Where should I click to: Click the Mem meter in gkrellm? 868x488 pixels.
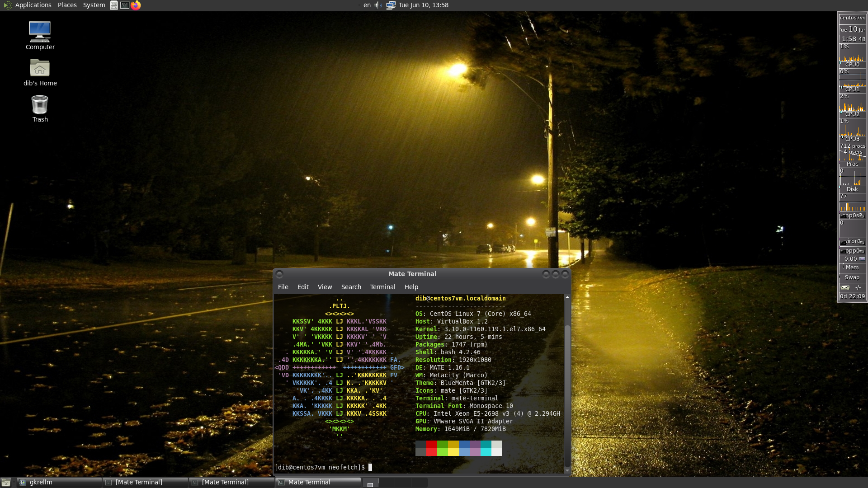point(853,267)
